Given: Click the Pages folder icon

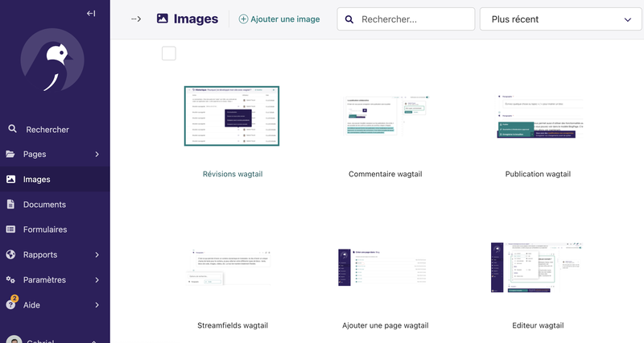Looking at the screenshot, I should [10, 154].
